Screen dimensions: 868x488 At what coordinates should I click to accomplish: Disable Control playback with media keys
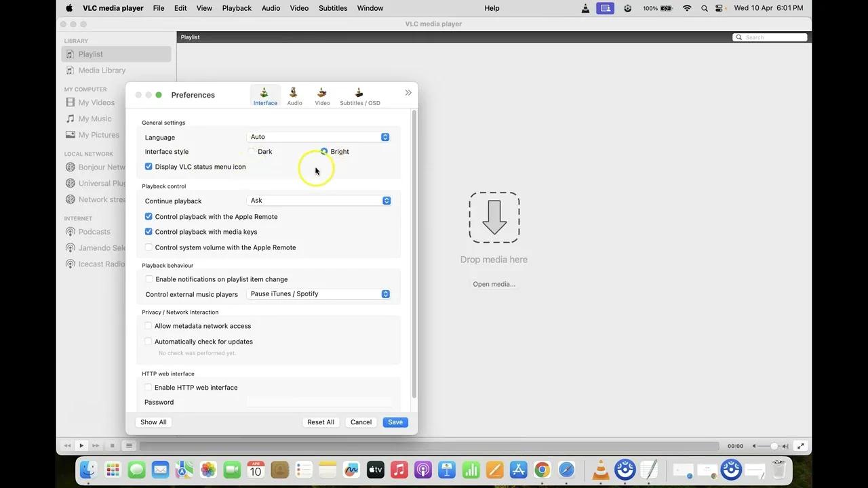[149, 232]
